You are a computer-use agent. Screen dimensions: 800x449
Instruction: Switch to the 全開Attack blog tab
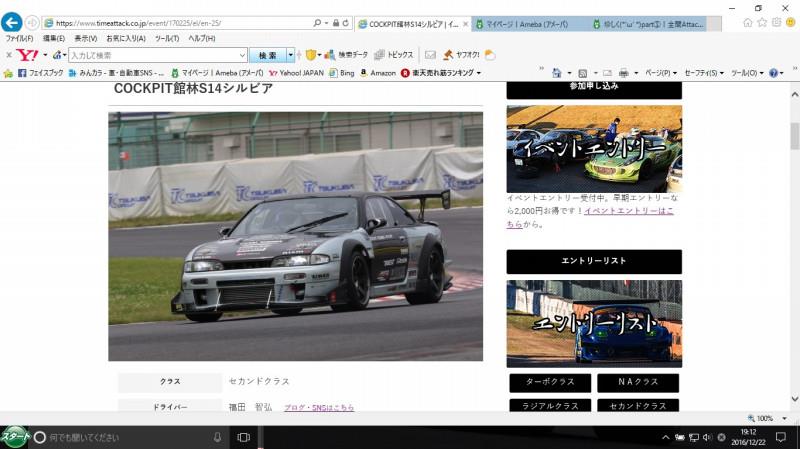648,24
